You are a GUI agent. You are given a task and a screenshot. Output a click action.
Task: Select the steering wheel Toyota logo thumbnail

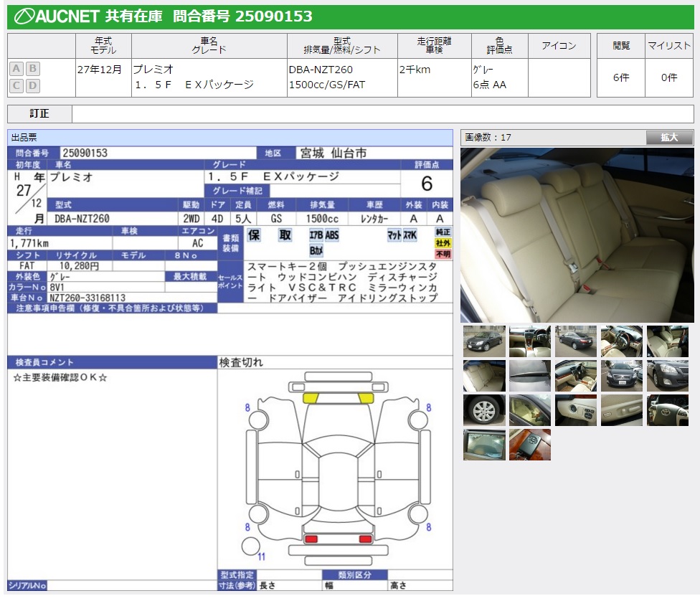pyautogui.click(x=667, y=410)
